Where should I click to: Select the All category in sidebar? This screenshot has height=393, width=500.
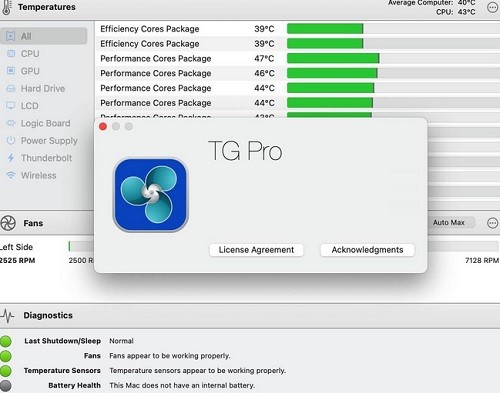(44, 36)
